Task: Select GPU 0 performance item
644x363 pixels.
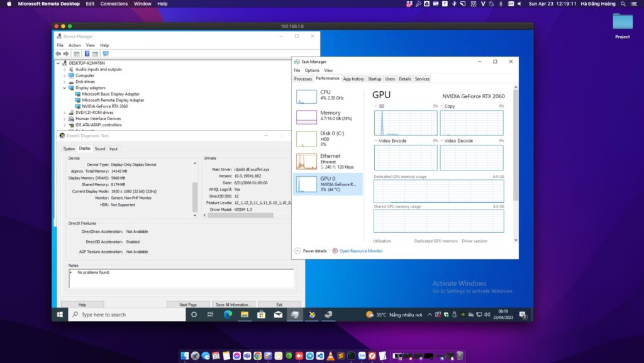Action: (328, 184)
